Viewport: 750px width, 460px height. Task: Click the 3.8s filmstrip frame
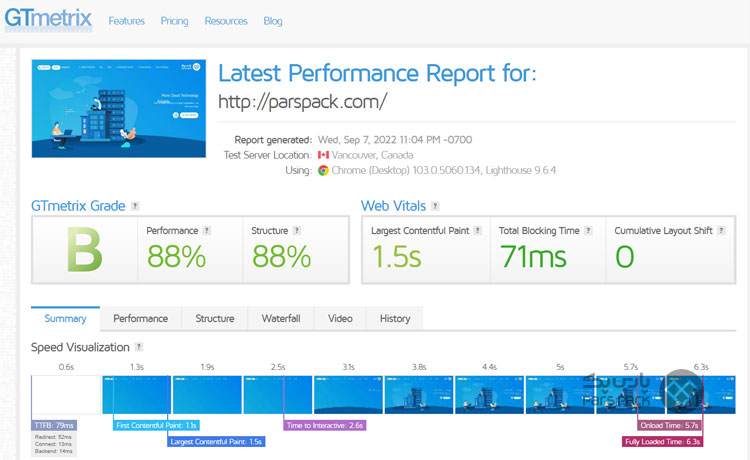419,394
